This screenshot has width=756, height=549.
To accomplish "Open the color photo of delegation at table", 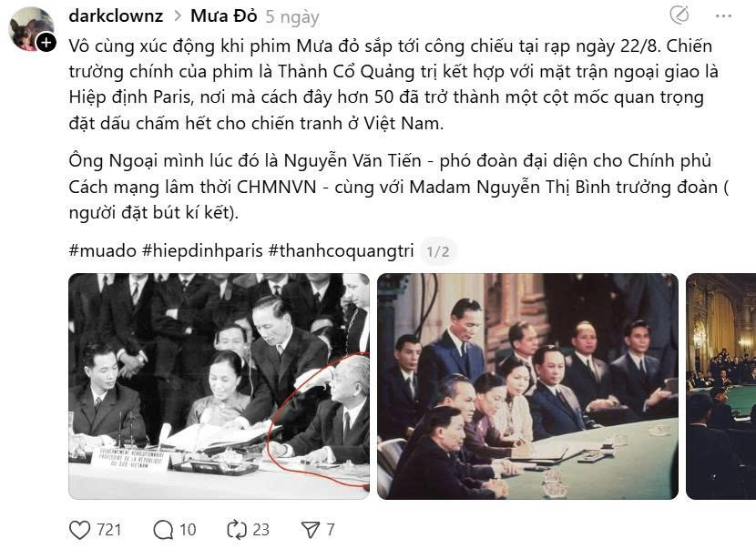I will 527,386.
